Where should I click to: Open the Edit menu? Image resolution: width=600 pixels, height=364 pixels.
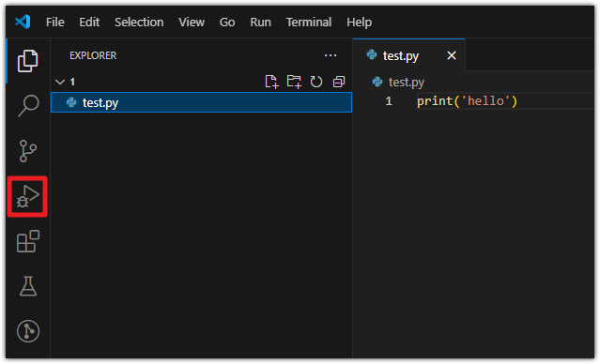(89, 23)
